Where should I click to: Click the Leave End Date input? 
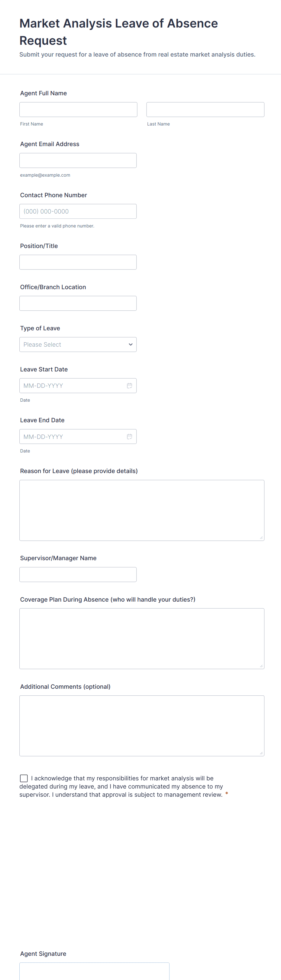72,436
